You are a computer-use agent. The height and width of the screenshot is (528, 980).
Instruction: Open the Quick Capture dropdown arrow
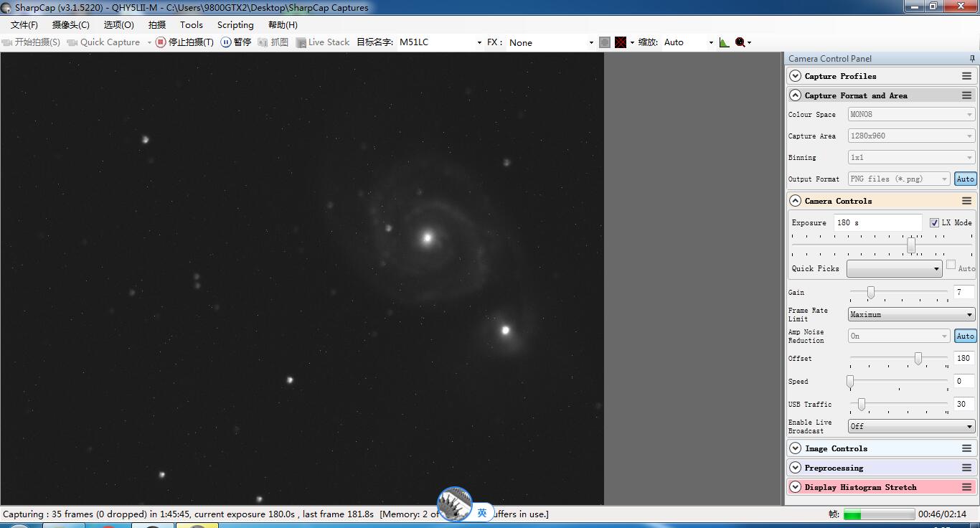149,42
